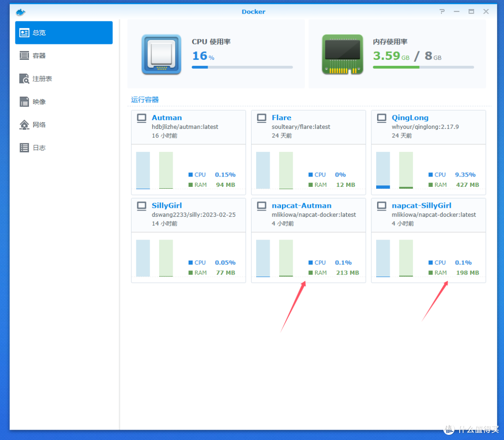504x440 pixels.
Task: Click napcat-Autman's mlikiowa/napcat-docker:latest text
Action: coord(314,215)
